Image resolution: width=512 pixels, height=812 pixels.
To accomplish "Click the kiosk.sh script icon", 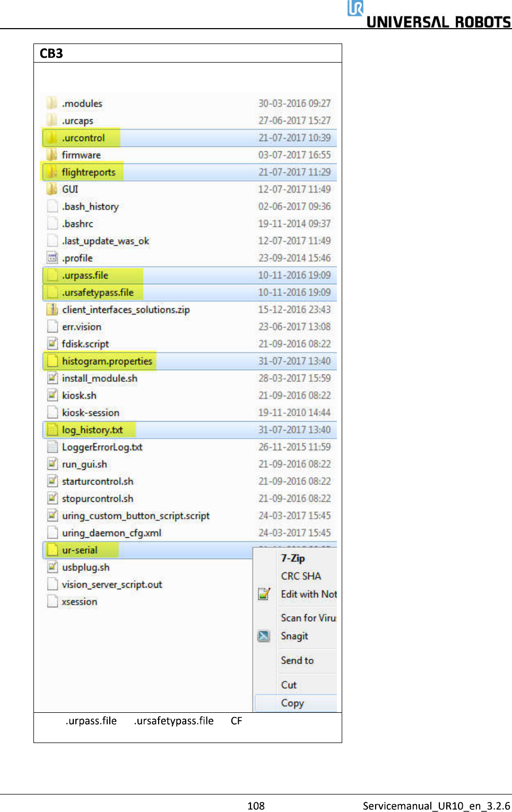I will [x=52, y=395].
